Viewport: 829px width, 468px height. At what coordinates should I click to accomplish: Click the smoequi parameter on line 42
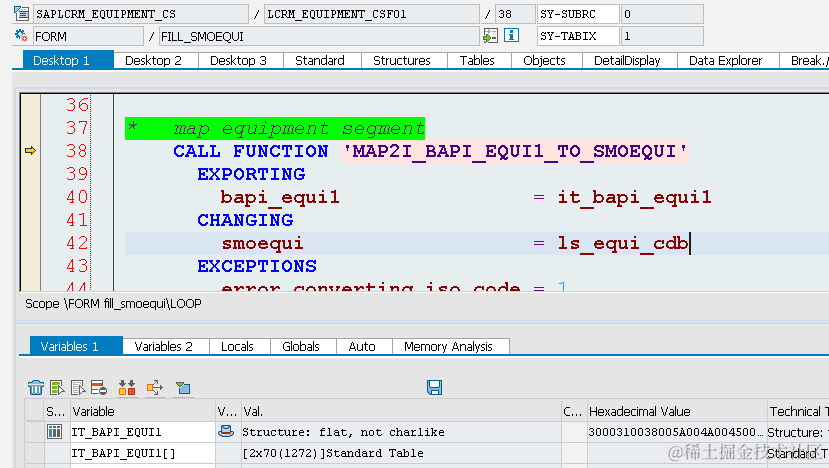262,243
